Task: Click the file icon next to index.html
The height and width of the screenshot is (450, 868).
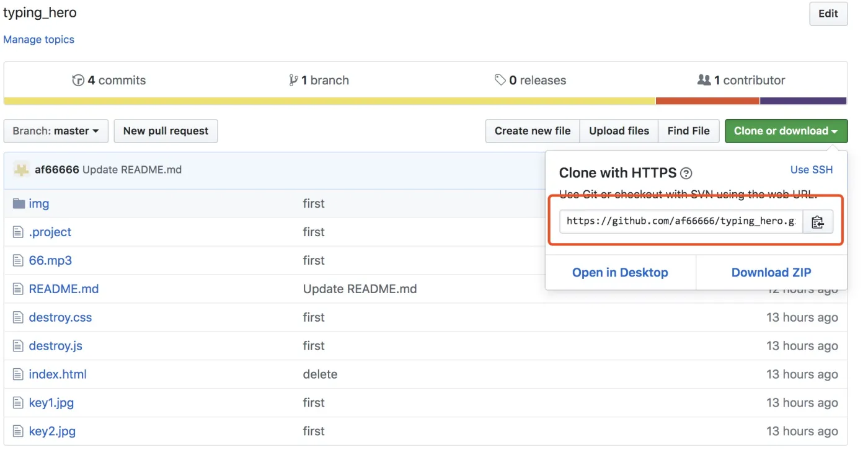Action: [18, 374]
